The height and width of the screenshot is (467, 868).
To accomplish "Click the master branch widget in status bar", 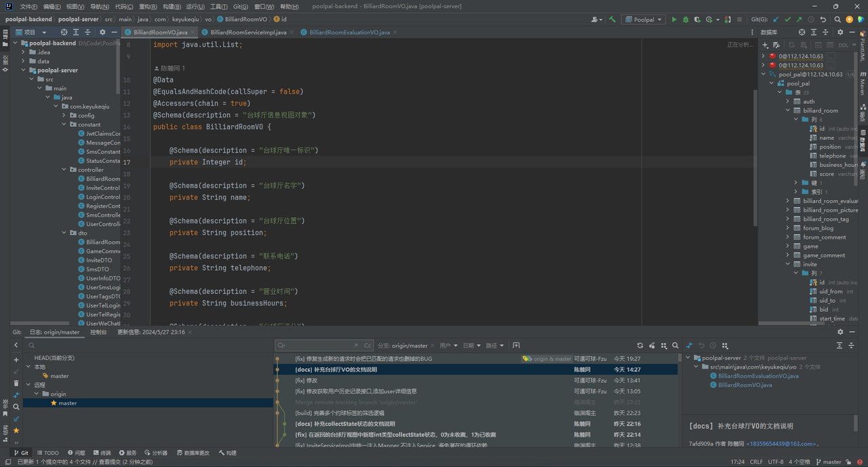I will (831, 462).
